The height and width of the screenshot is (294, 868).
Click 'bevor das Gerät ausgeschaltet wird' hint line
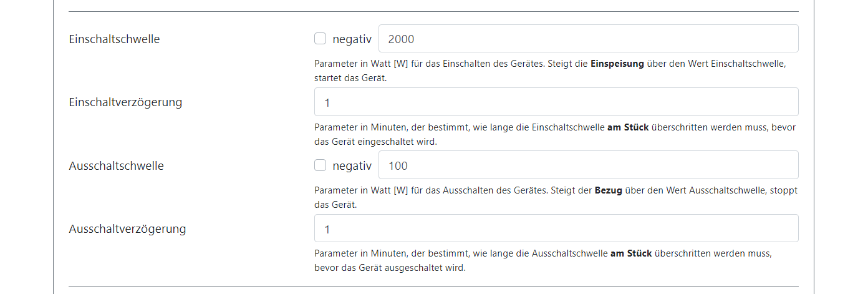tap(390, 268)
